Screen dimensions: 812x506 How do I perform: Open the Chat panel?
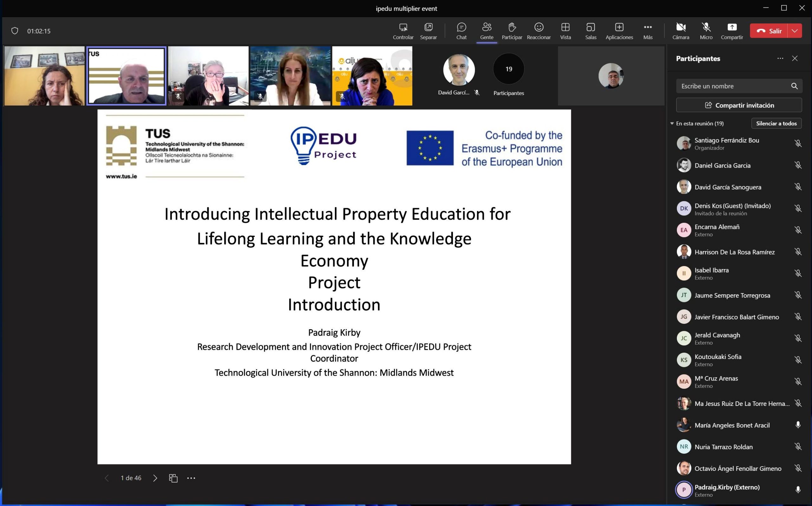[x=461, y=31]
